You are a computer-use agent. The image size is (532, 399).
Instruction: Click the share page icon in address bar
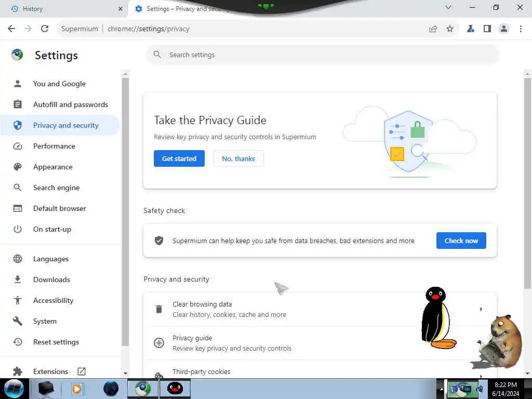point(433,29)
